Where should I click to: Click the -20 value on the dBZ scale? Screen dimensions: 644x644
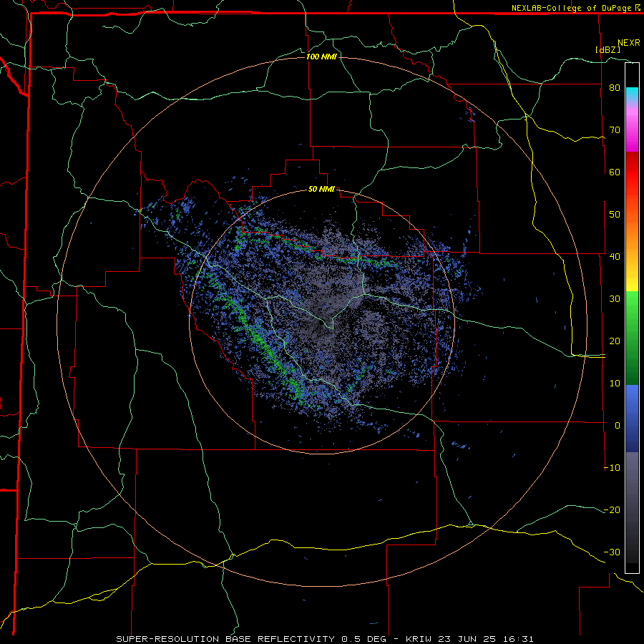coord(612,510)
